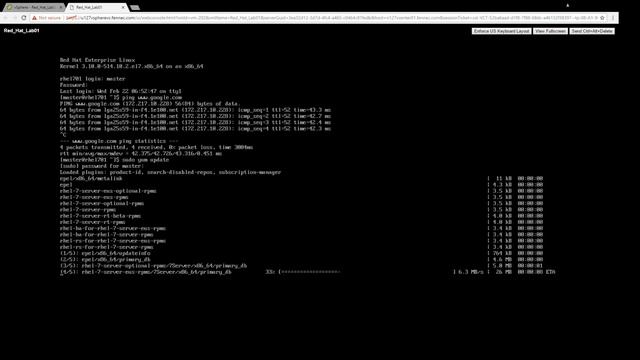Click the 'ETA' label in the download row
The image size is (640, 360).
[x=551, y=272]
